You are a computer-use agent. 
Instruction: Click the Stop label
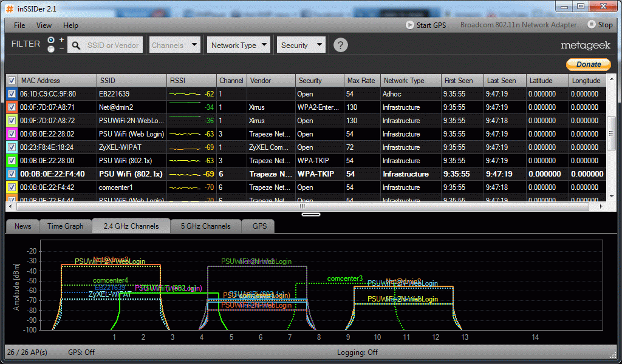click(606, 25)
